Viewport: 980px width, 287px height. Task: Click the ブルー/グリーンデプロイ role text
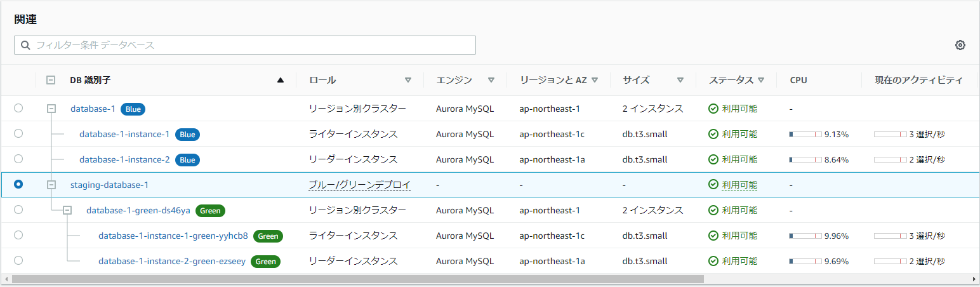click(360, 185)
